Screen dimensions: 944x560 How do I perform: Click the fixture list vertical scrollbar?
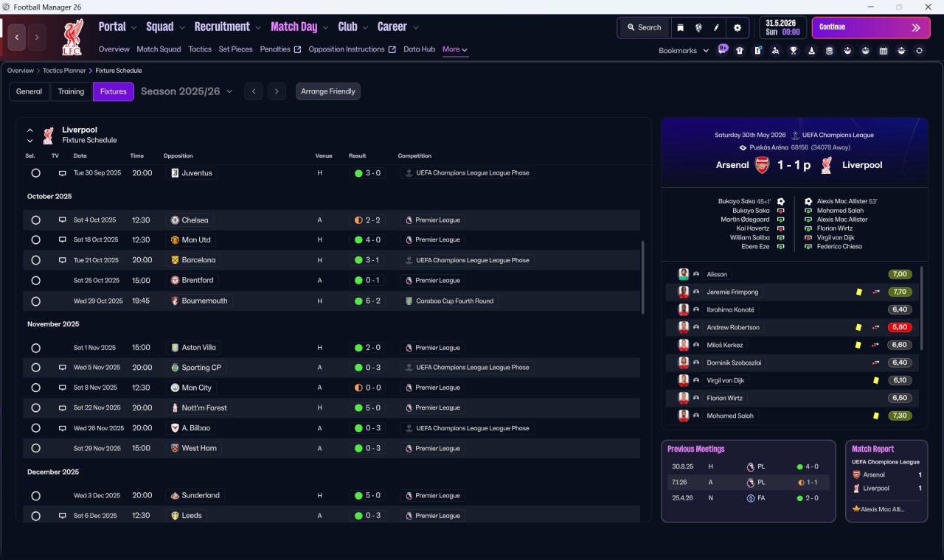click(x=644, y=277)
